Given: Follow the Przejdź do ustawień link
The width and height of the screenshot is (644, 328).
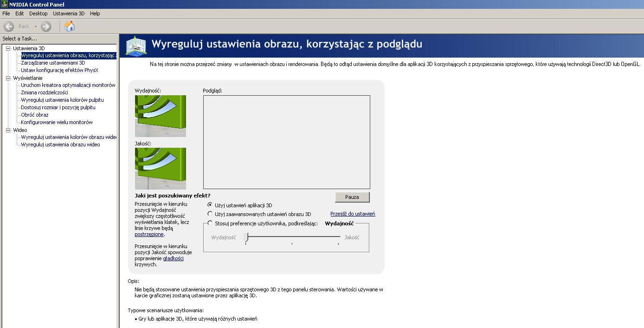Looking at the screenshot, I should (353, 214).
